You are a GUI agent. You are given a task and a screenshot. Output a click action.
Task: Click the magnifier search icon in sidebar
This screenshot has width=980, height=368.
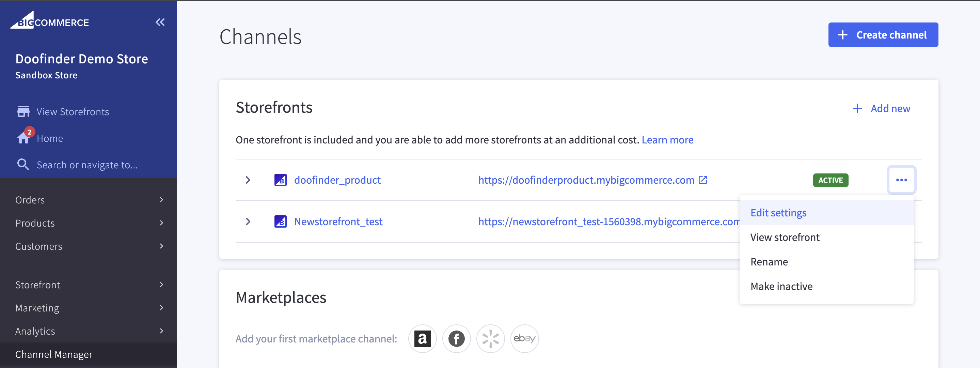(x=23, y=164)
